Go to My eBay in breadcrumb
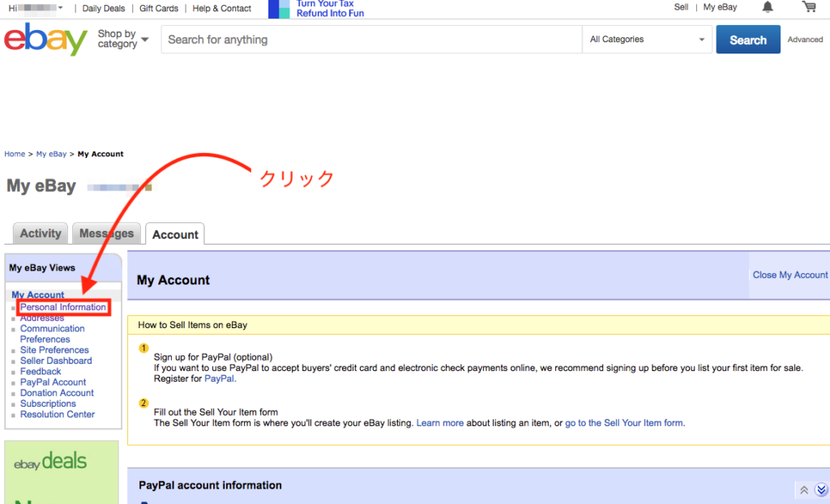This screenshot has width=830, height=504. 51,154
